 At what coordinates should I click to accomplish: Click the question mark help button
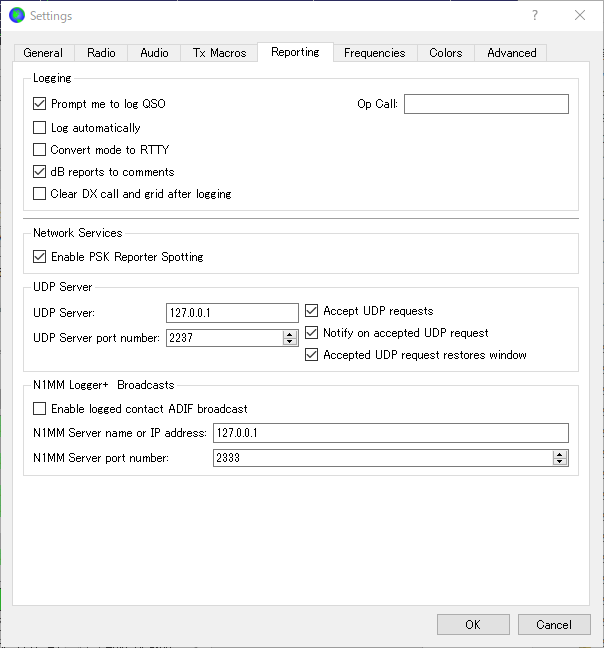coord(535,15)
